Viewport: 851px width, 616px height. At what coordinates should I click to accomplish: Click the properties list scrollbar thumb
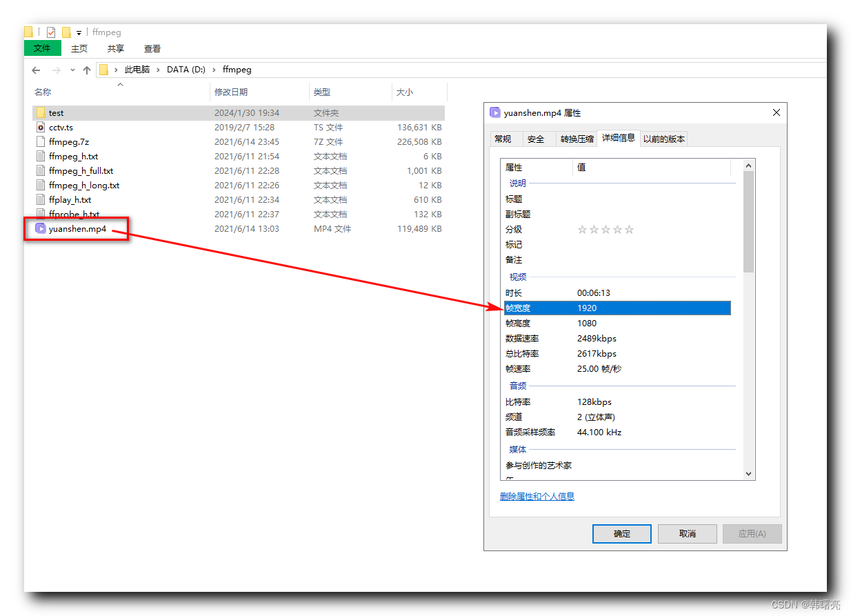pyautogui.click(x=749, y=221)
